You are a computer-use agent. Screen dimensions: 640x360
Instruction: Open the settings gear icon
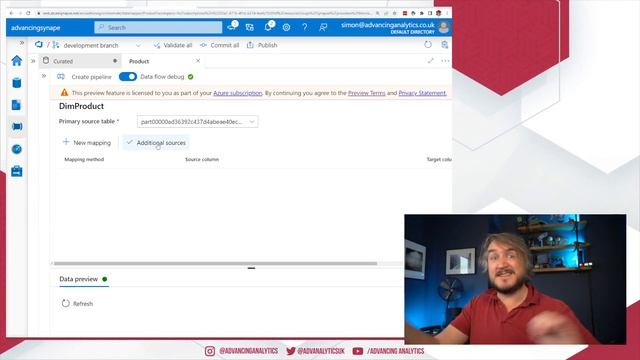tap(287, 27)
